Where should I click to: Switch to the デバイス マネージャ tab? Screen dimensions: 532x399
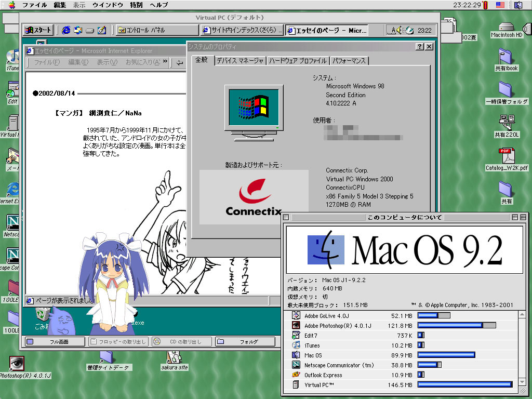pyautogui.click(x=240, y=61)
